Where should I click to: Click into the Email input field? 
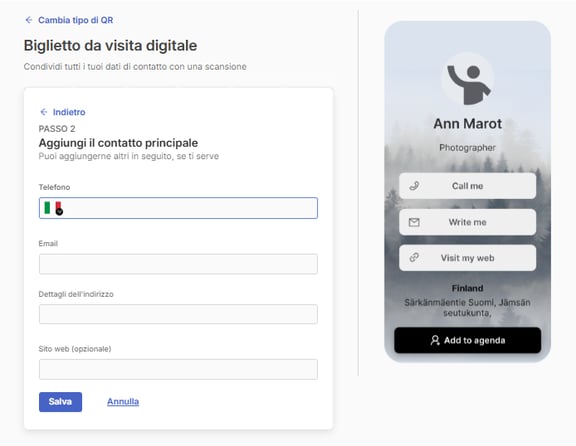pyautogui.click(x=178, y=264)
